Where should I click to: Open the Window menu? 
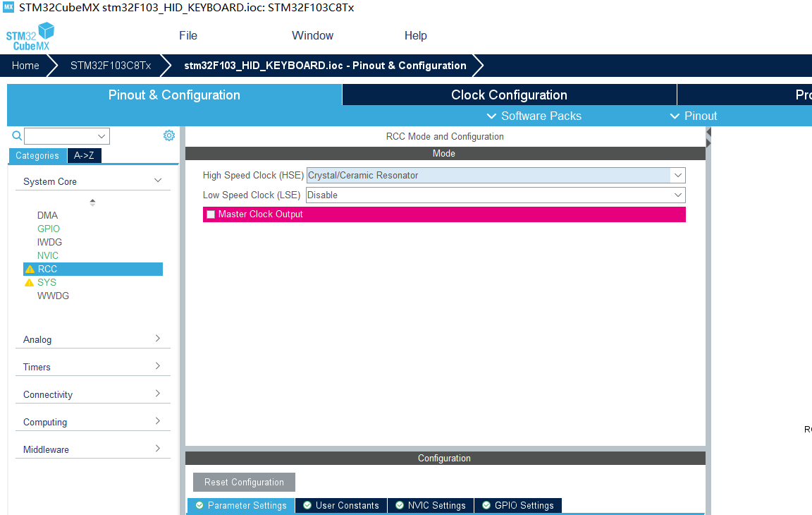coord(312,36)
